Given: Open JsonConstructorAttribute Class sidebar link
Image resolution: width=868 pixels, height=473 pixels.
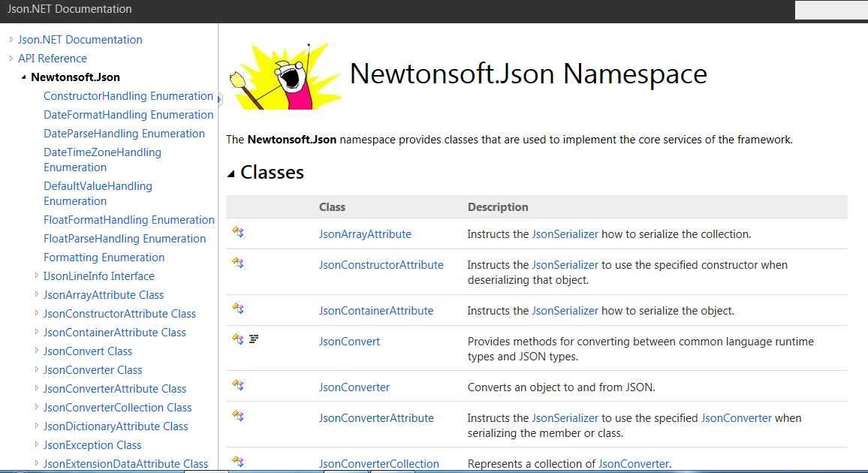Looking at the screenshot, I should 119,315.
